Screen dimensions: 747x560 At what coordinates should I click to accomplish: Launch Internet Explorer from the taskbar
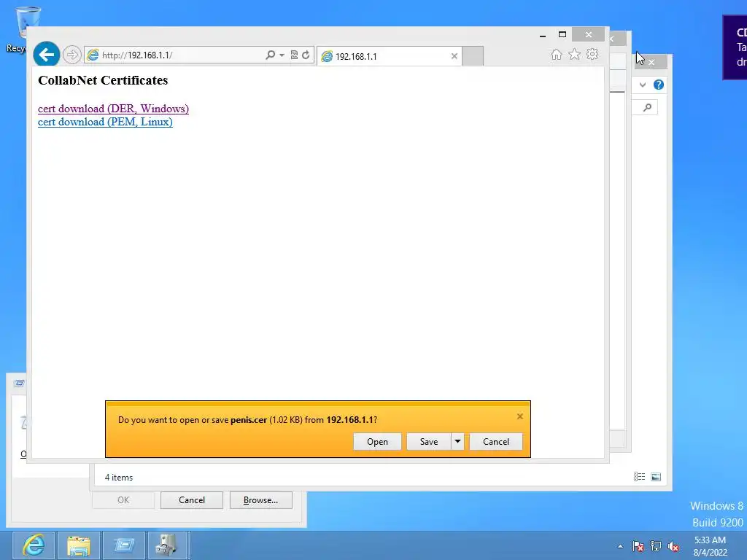point(34,545)
